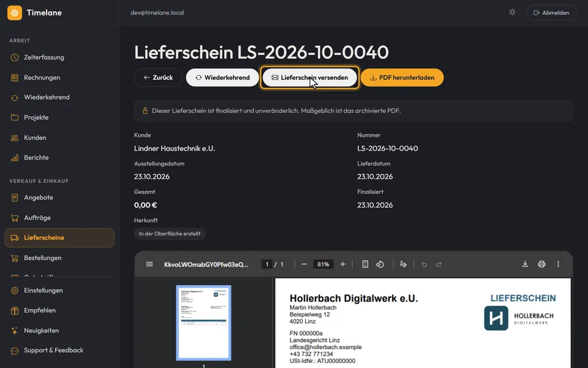Open Angebote in the sidebar
The height and width of the screenshot is (368, 588).
59,197
